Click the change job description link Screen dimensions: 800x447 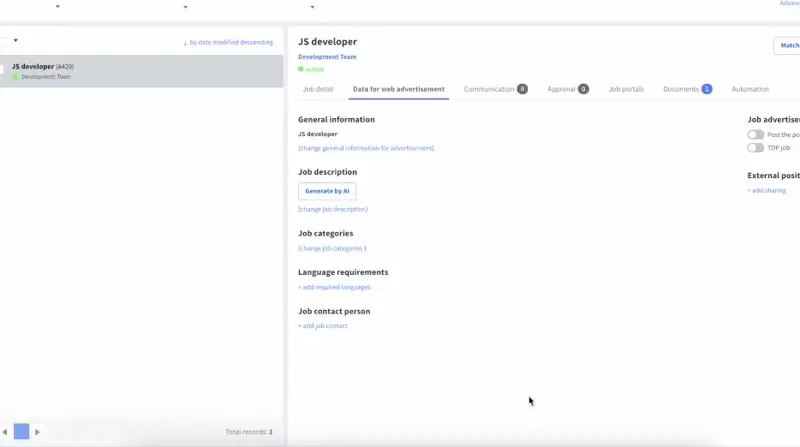coord(333,209)
